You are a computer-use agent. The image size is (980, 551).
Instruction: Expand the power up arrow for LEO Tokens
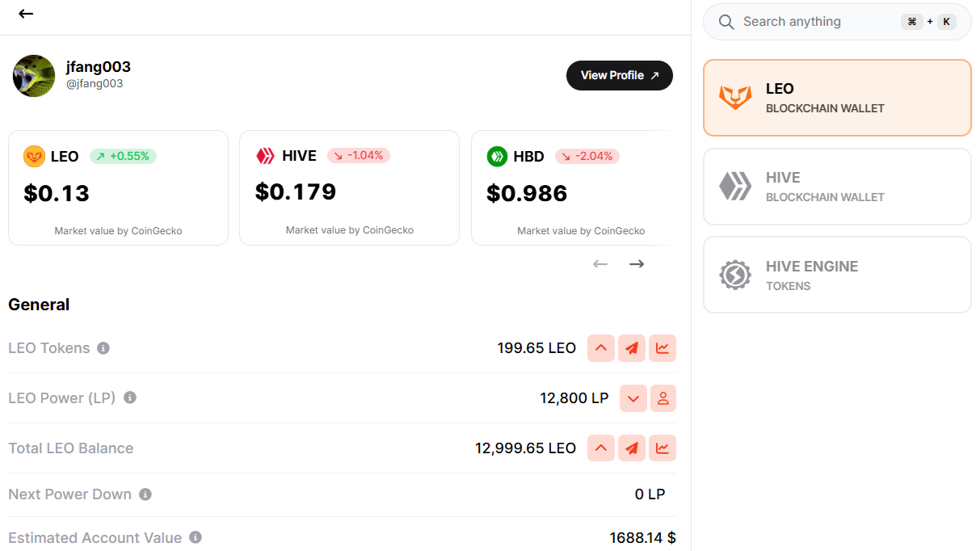tap(601, 348)
